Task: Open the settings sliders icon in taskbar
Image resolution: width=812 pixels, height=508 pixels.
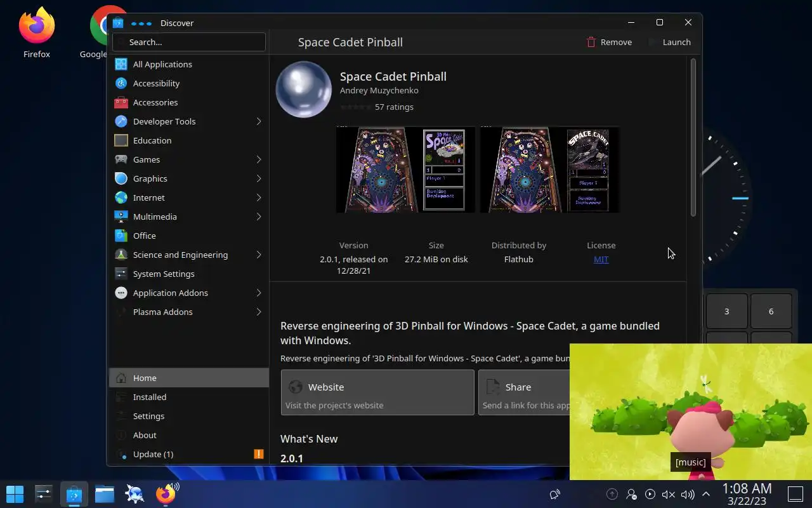Action: (43, 493)
